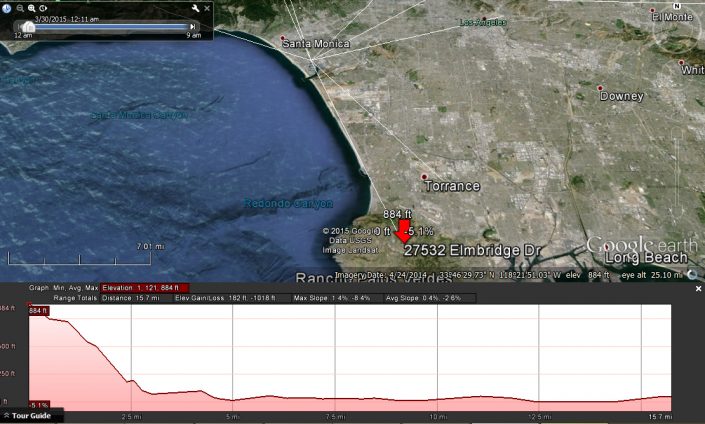Image resolution: width=705 pixels, height=424 pixels.
Task: Click the Imagery Date status text
Action: pos(382,274)
